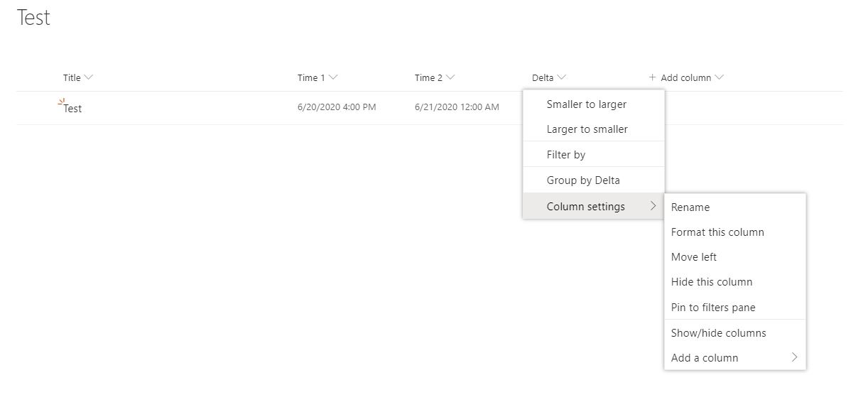Expand the Add a column submenu arrow
868x412 pixels.
pyautogui.click(x=794, y=358)
